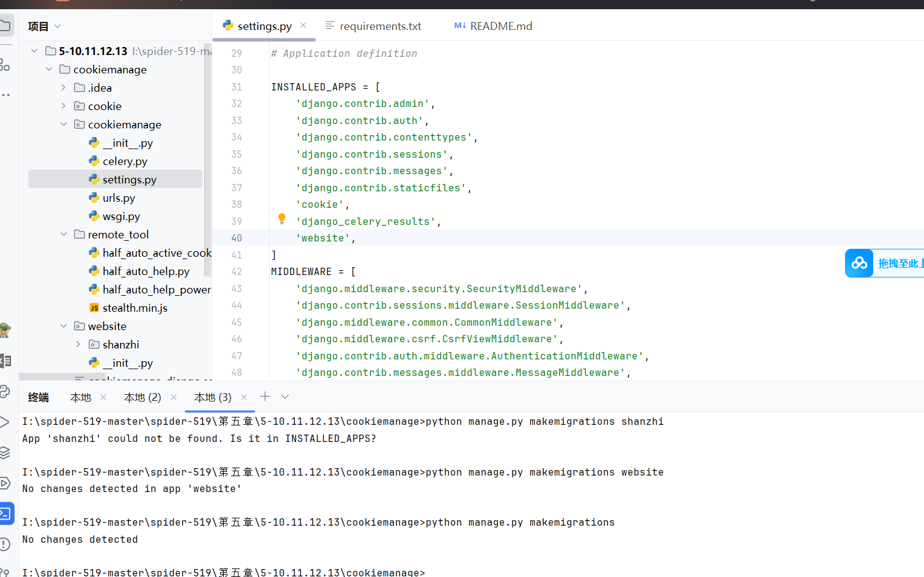Click the yellow lightbulb quick-fix icon
The image size is (924, 577).
pos(282,219)
